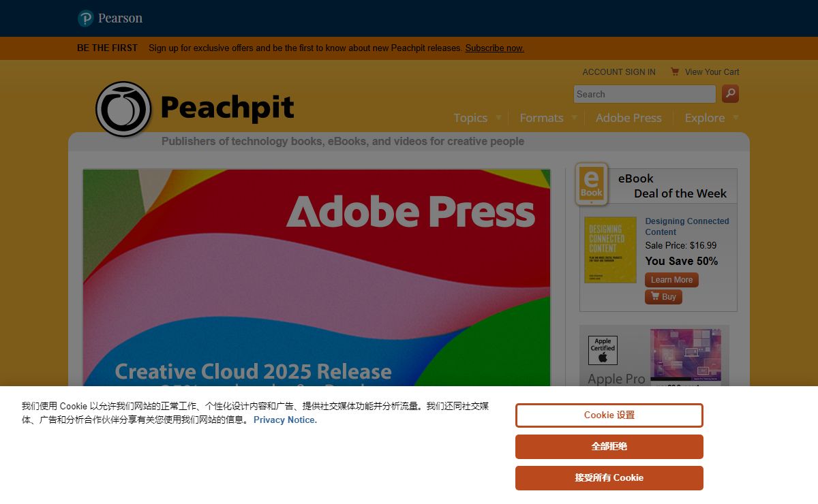Click the eBook badge icon
This screenshot has width=818, height=504.
592,184
